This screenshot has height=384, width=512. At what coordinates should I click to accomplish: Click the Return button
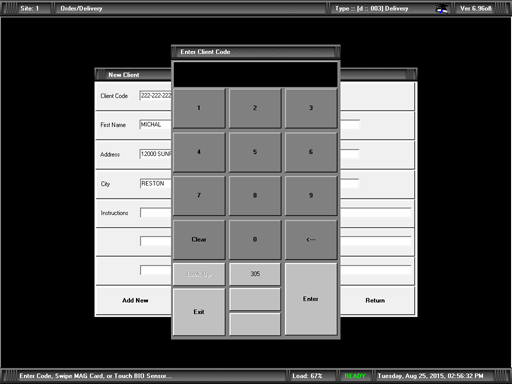[375, 300]
